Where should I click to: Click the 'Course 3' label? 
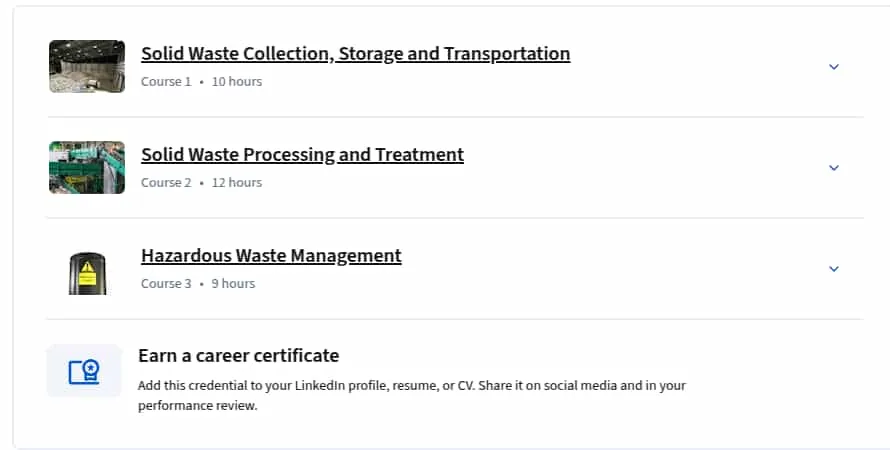tap(166, 284)
